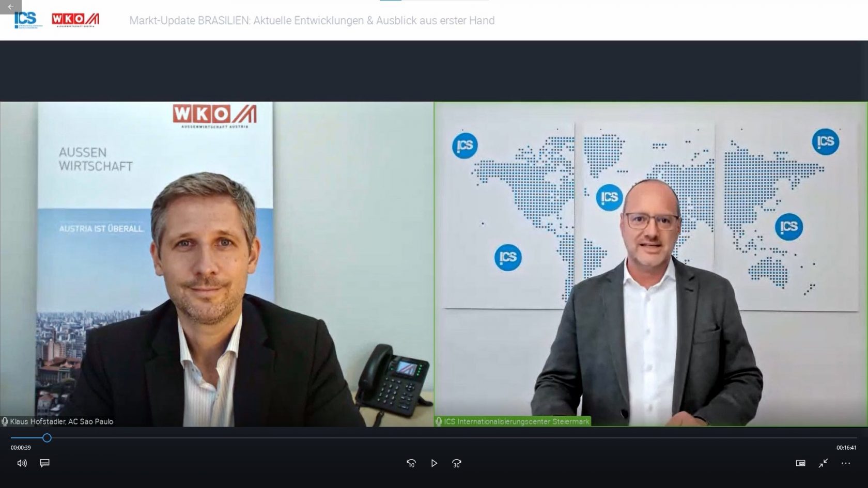Screen dimensions: 868x488
Task: Click the elapsed time 00:00:39
Action: click(21, 448)
